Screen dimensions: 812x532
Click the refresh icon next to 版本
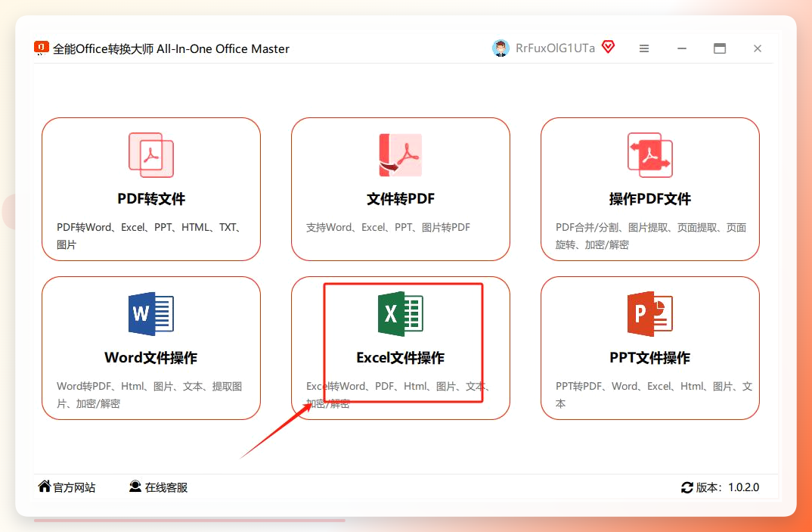[687, 487]
